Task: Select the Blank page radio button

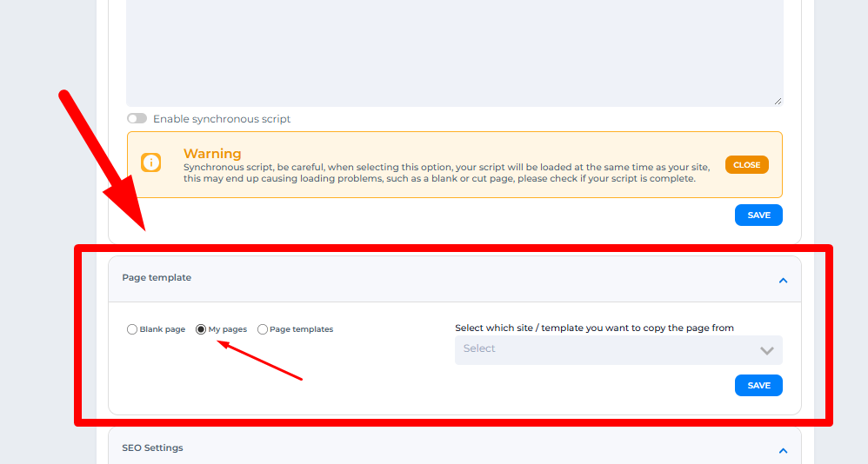Action: (132, 329)
